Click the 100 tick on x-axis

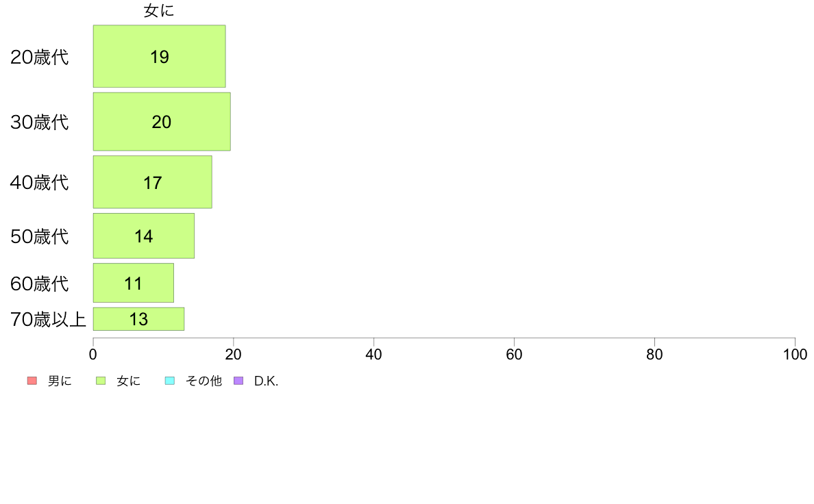pyautogui.click(x=795, y=355)
